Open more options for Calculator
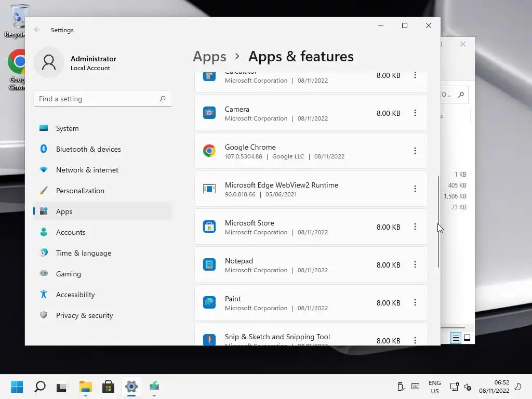Viewport: 532px width, 399px height. [415, 75]
